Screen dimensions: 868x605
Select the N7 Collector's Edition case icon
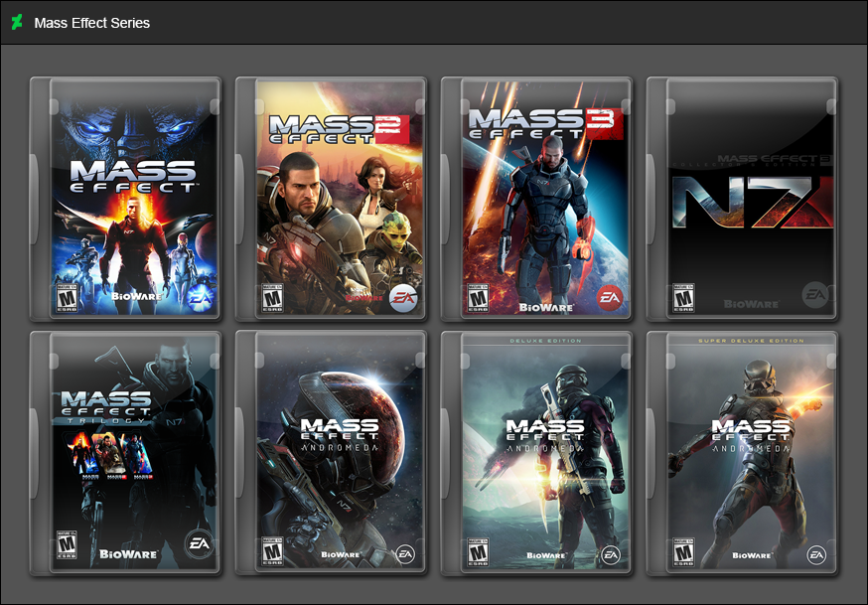tap(752, 197)
